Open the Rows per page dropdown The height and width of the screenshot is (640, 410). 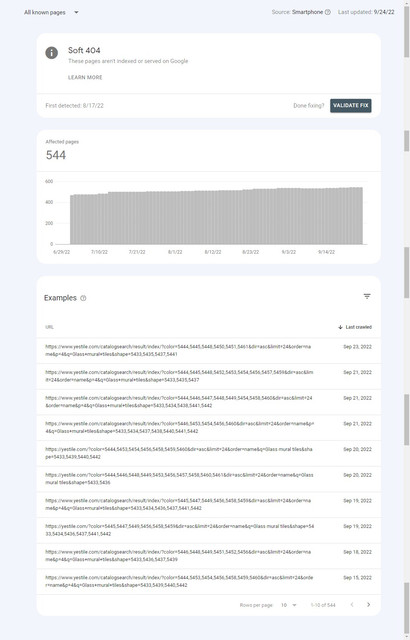[x=288, y=605]
